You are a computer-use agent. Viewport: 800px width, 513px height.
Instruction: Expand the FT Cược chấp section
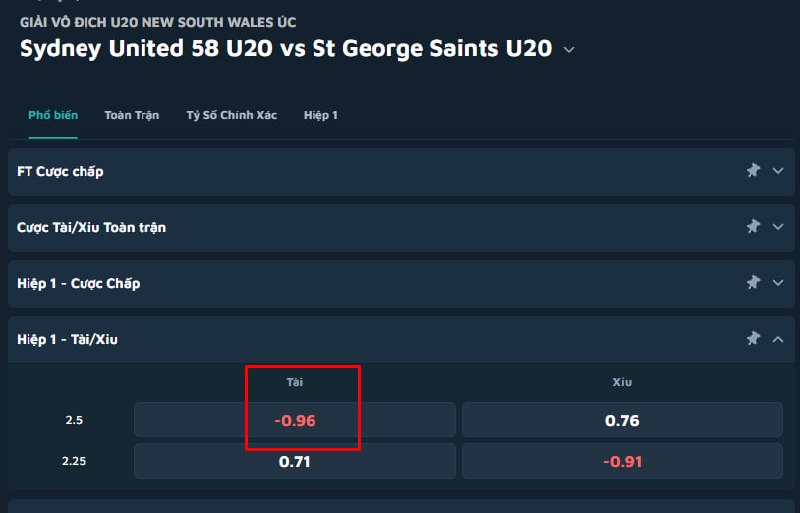pyautogui.click(x=778, y=170)
